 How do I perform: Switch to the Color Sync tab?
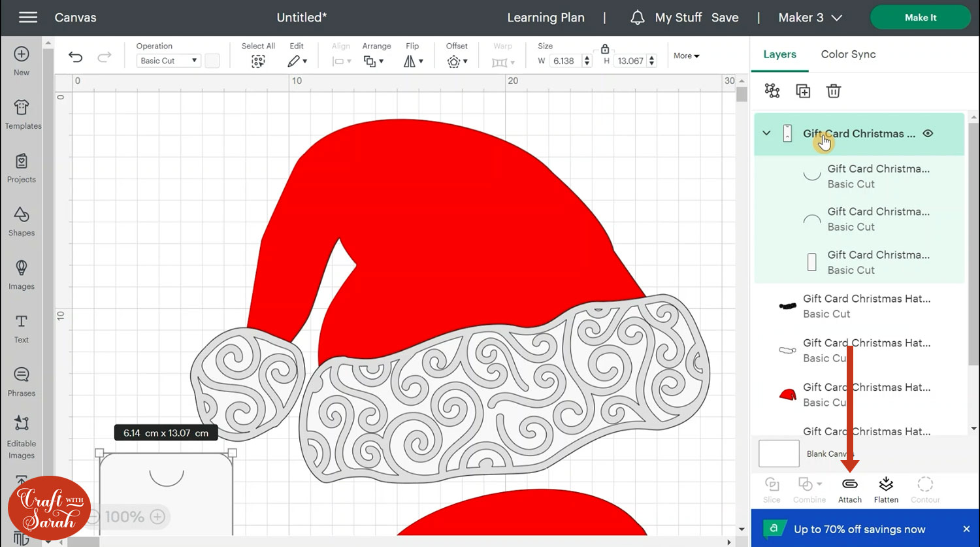(848, 54)
